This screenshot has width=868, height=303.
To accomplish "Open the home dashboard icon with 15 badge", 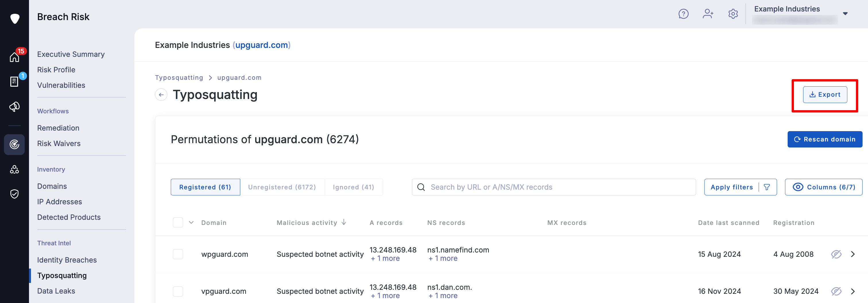I will 14,57.
